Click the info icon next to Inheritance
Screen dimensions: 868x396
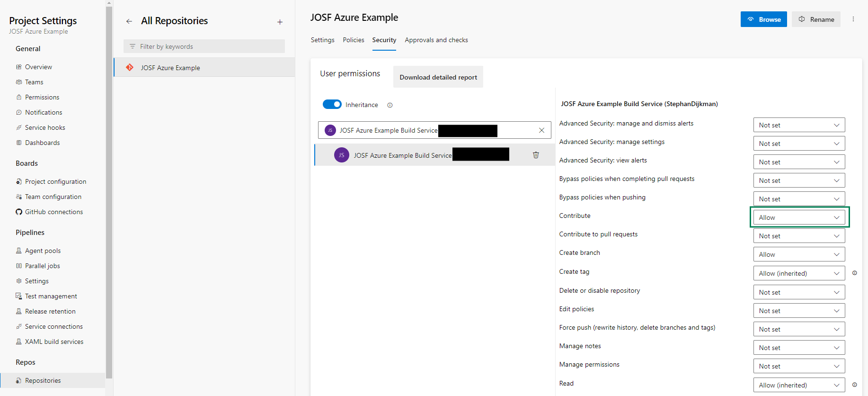coord(390,105)
